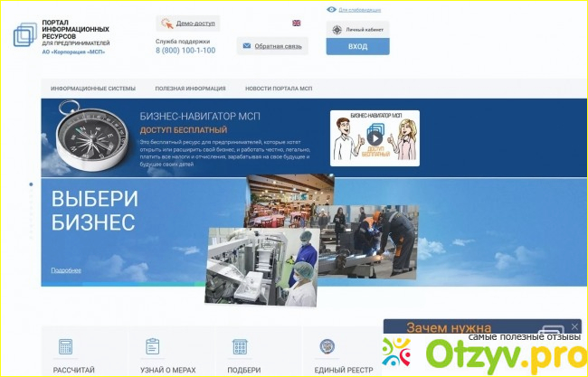
Task: Click the clipboard icon above Узнай о мерах
Action: point(152,346)
